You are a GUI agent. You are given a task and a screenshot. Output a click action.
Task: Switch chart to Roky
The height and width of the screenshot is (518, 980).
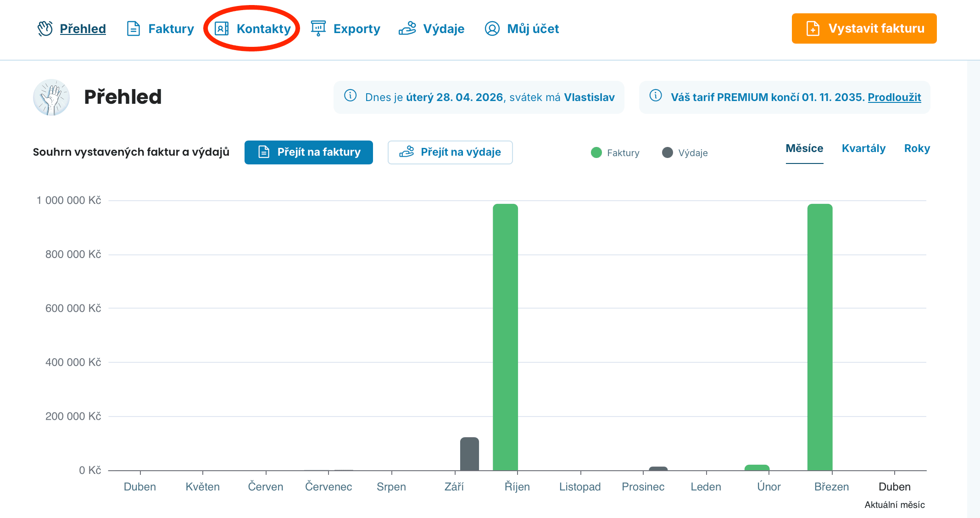pyautogui.click(x=917, y=149)
